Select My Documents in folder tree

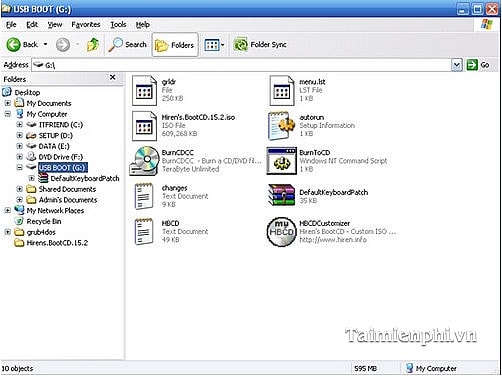click(49, 103)
